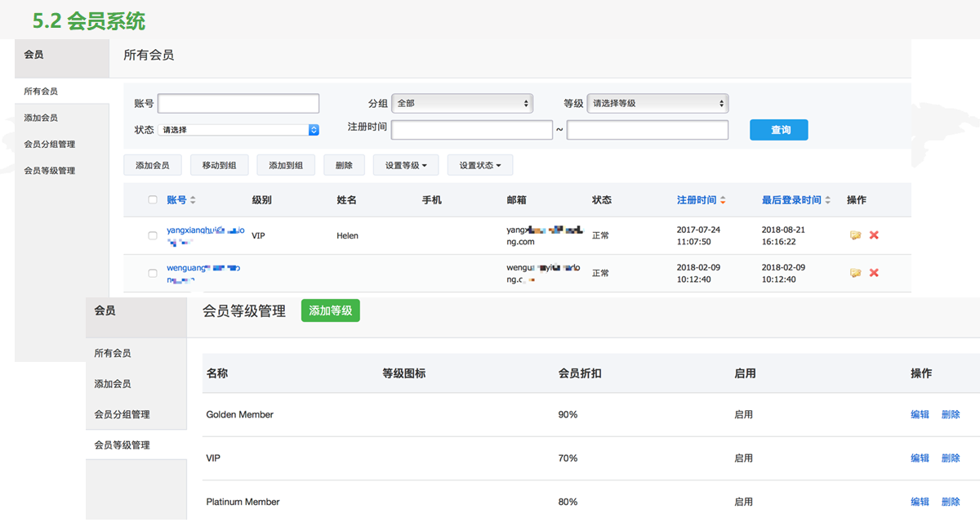Click the red delete X in Helen's row

[x=874, y=235]
